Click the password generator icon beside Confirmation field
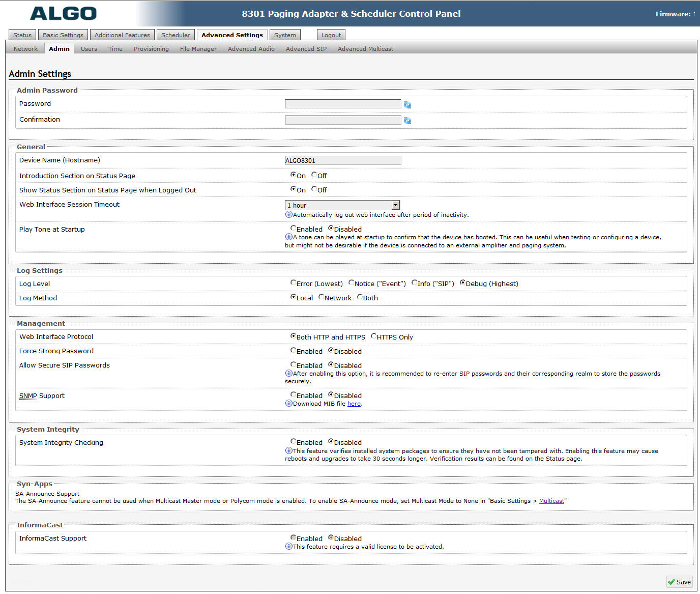700x594 pixels. pyautogui.click(x=407, y=121)
